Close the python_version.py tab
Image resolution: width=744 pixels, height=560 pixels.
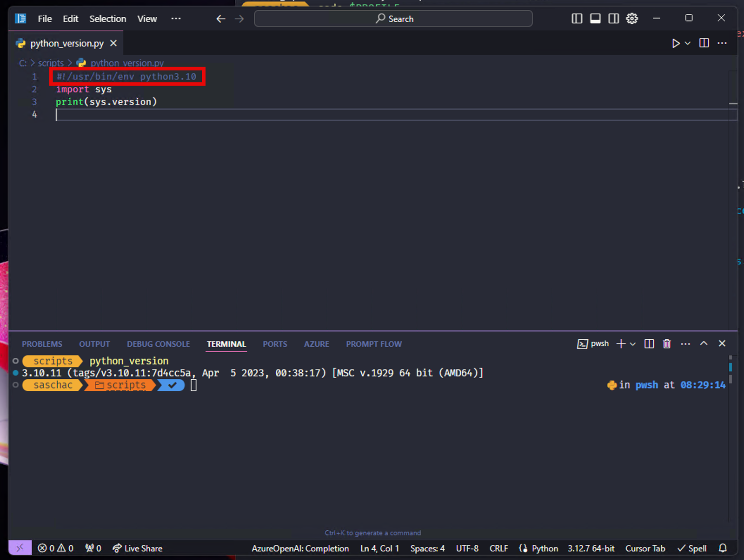pyautogui.click(x=113, y=43)
